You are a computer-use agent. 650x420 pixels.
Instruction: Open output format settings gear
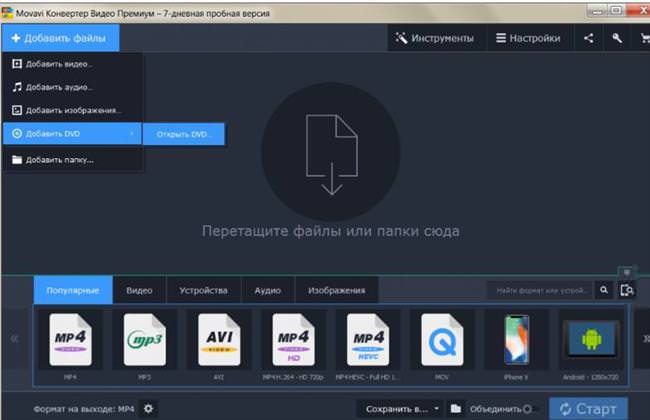tap(148, 409)
